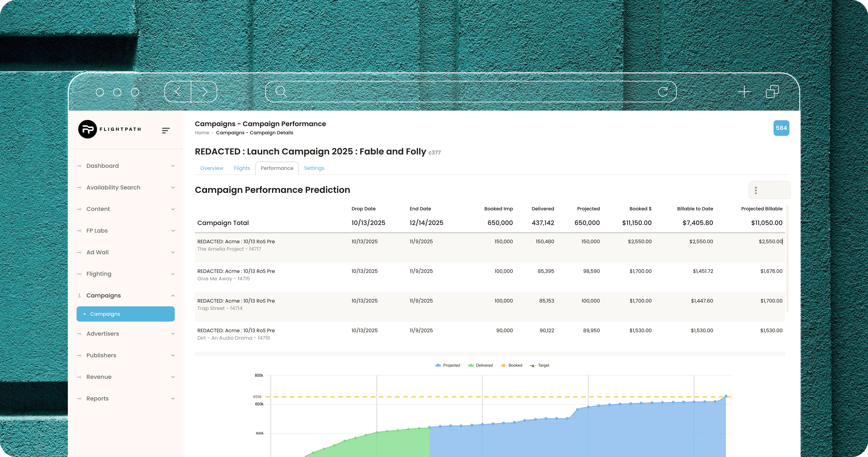Click the Campaigns - Campaign Details breadcrumb

pyautogui.click(x=254, y=133)
